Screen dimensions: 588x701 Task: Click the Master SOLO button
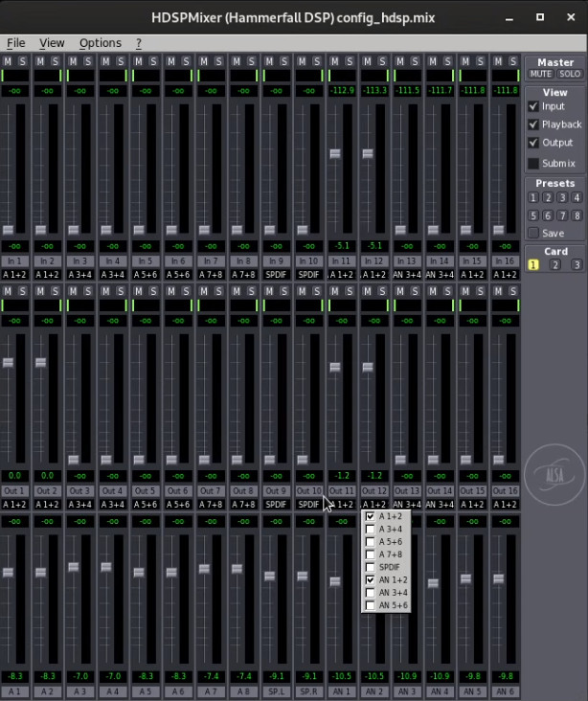click(x=569, y=74)
